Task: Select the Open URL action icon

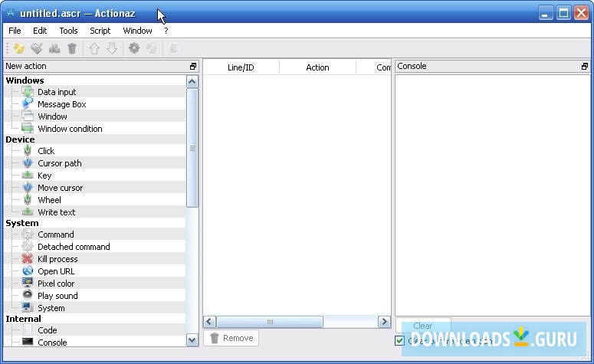Action: (28, 271)
